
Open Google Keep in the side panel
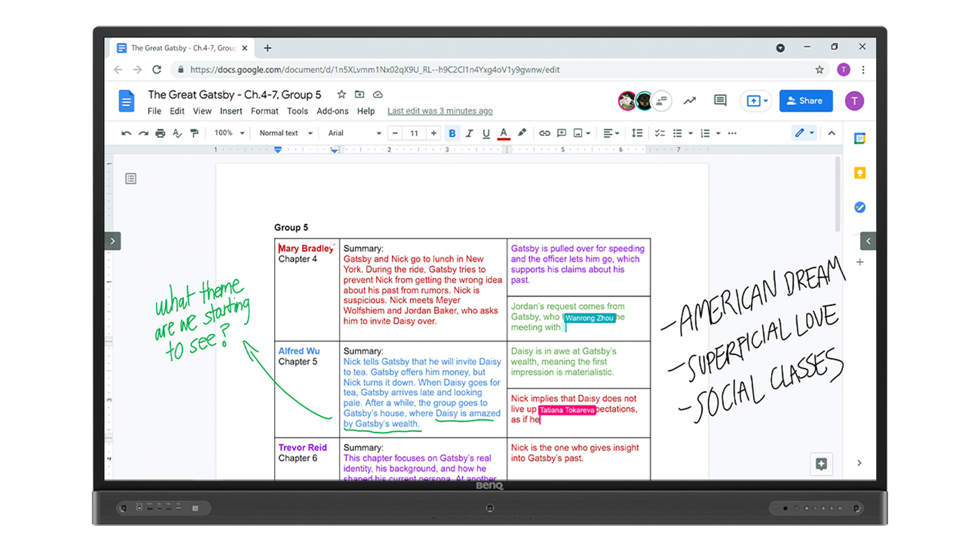pos(860,172)
